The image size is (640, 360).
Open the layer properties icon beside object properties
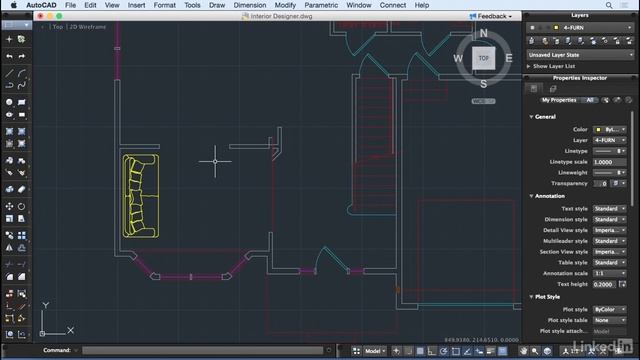553,89
